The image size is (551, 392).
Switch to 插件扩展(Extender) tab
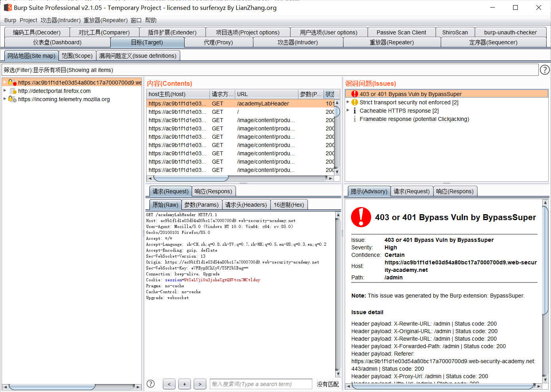click(x=172, y=32)
